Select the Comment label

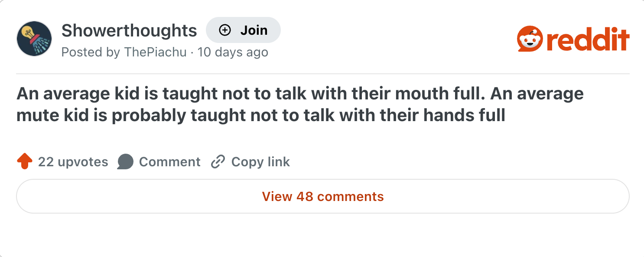click(x=169, y=162)
